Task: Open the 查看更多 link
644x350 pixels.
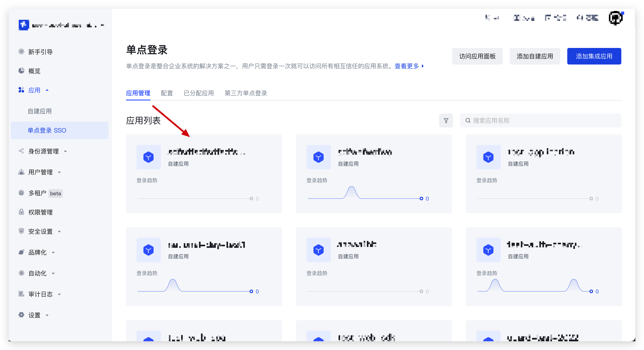Action: point(407,66)
